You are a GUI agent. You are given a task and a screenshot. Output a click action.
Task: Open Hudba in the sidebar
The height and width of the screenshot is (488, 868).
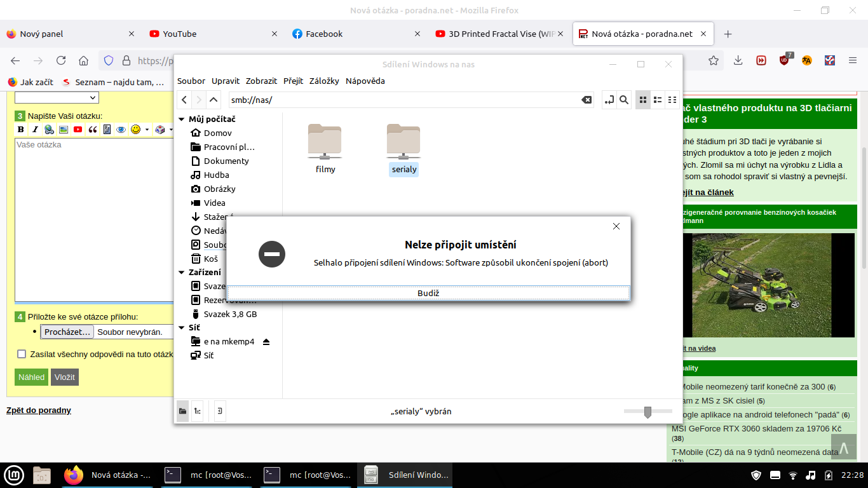216,175
